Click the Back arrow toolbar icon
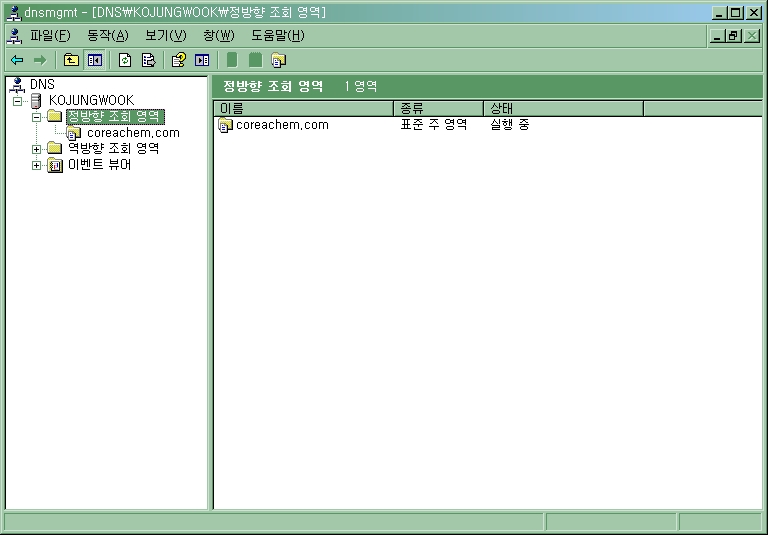 (17, 60)
